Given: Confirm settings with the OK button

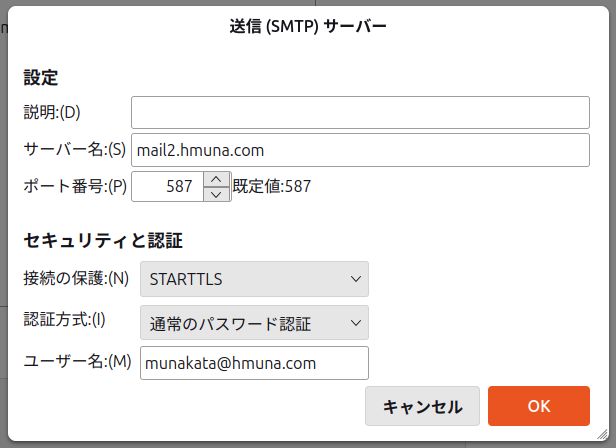Looking at the screenshot, I should pyautogui.click(x=539, y=406).
